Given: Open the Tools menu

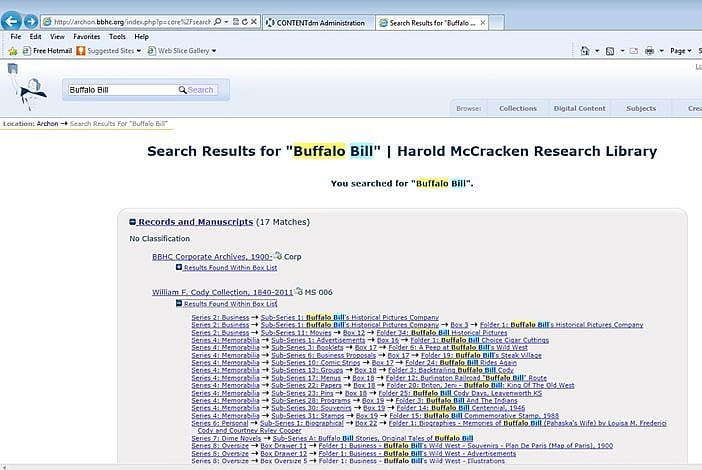Looking at the screenshot, I should 117,37.
